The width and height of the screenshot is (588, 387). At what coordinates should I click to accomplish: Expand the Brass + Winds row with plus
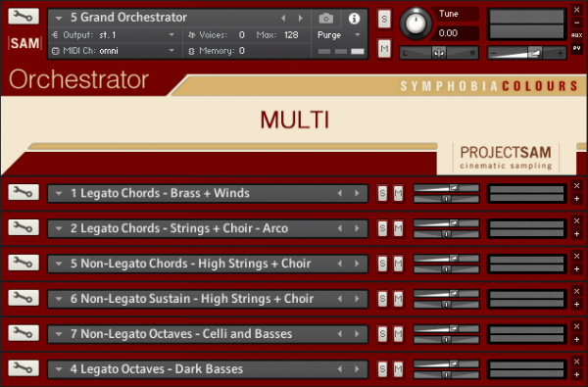pyautogui.click(x=577, y=199)
